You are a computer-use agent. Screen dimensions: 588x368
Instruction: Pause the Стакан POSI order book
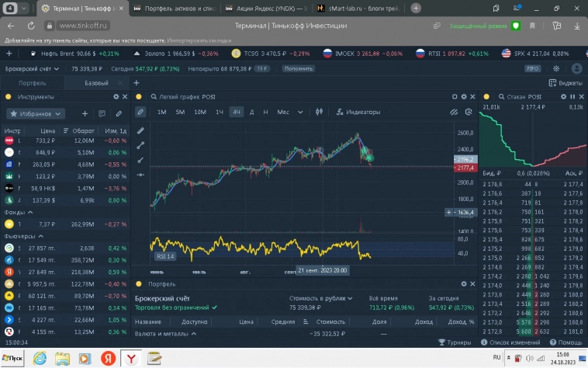pos(572,97)
